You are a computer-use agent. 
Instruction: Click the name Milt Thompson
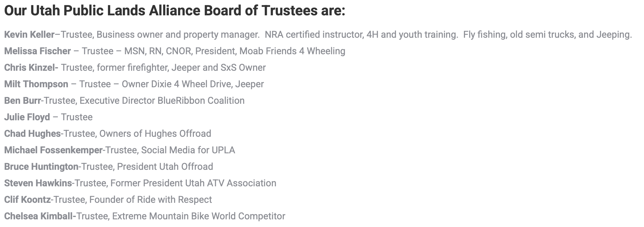[36, 84]
